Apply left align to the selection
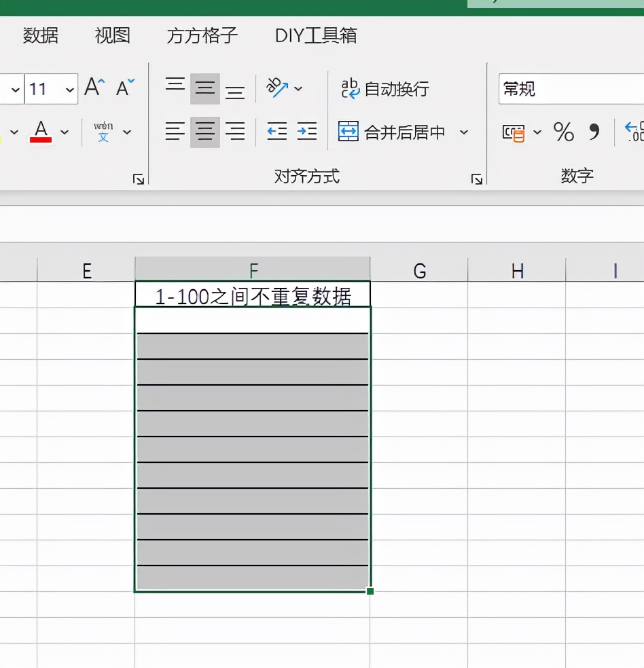 click(x=175, y=132)
